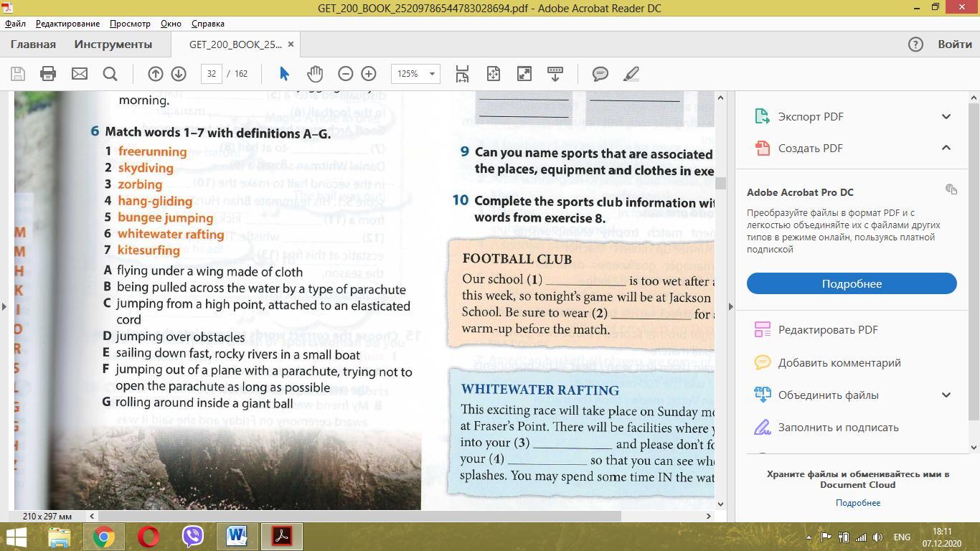Open File Explorer from taskbar
This screenshot has height=551, width=980.
[x=60, y=537]
